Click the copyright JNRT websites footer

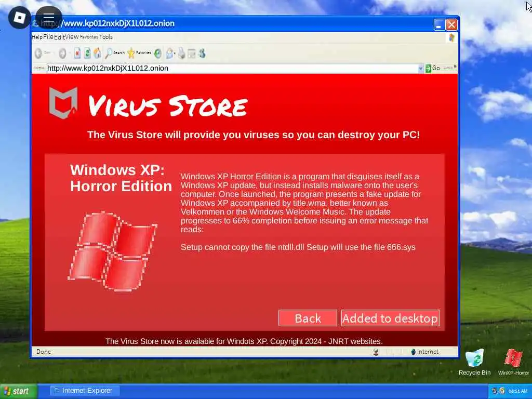point(244,341)
